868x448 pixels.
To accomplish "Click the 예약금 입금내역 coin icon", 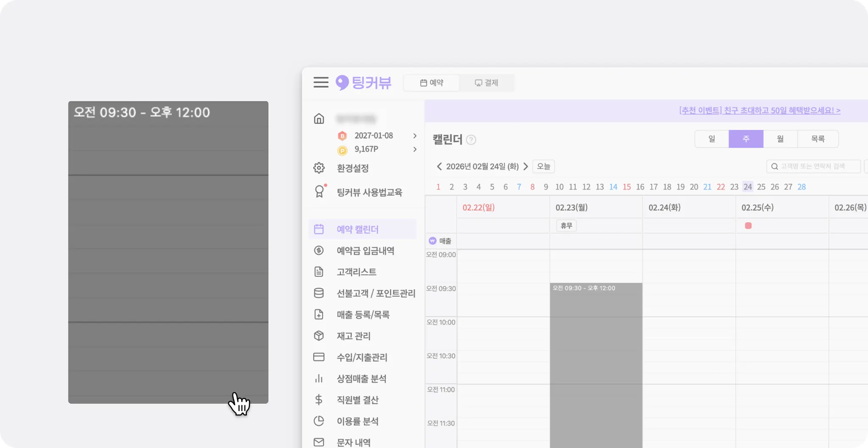I will coord(319,250).
